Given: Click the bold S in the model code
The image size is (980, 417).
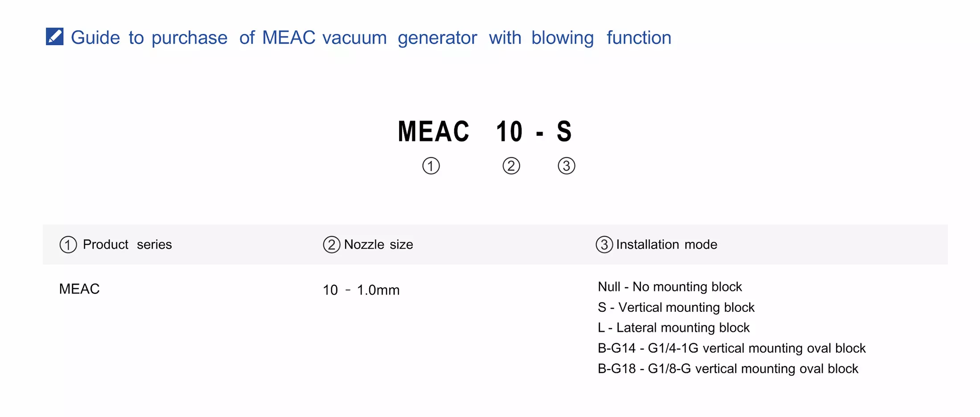Looking at the screenshot, I should [564, 131].
